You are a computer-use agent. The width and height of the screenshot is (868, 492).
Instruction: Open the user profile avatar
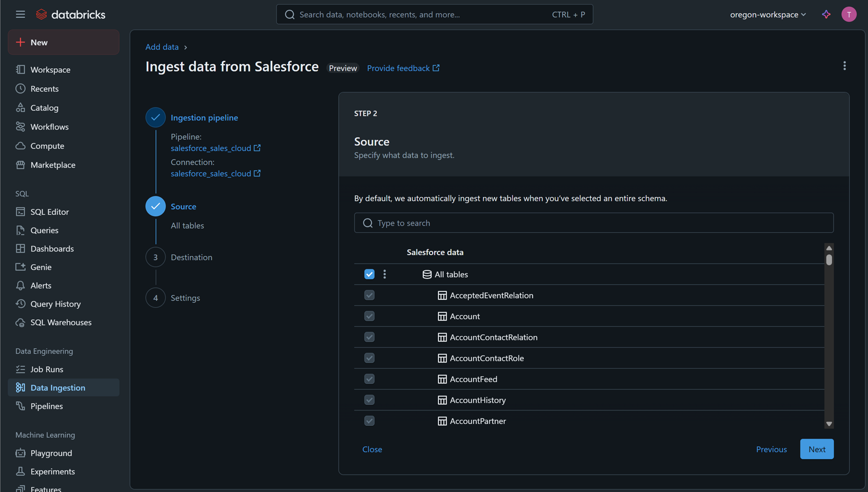[x=849, y=14]
